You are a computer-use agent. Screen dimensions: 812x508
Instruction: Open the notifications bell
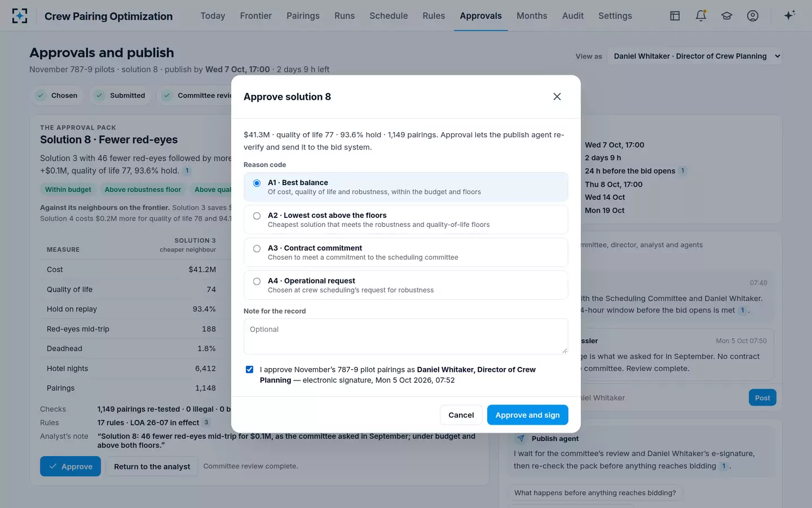coord(701,16)
